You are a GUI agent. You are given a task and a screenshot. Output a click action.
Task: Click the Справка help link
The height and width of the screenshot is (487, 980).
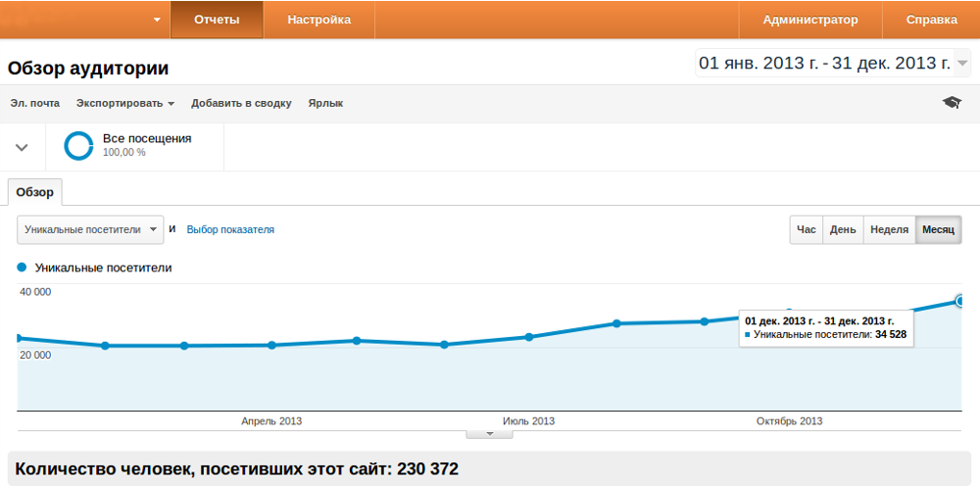click(932, 20)
